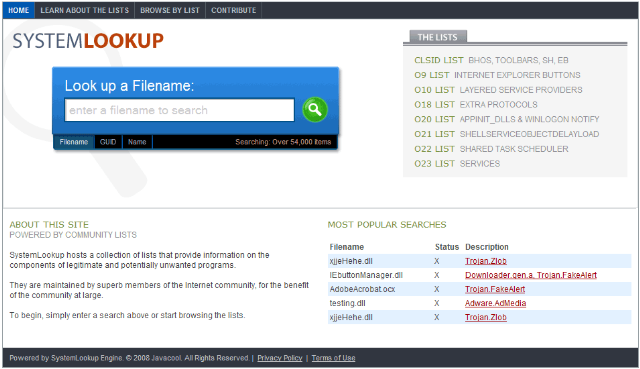Open the Privacy Policy footer link
This screenshot has height=369, width=640.
pyautogui.click(x=280, y=358)
